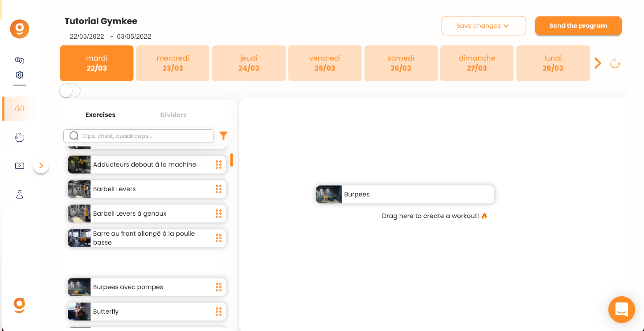Viewport: 644px width, 331px height.
Task: Open the client profile icon in sidebar
Action: [20, 194]
